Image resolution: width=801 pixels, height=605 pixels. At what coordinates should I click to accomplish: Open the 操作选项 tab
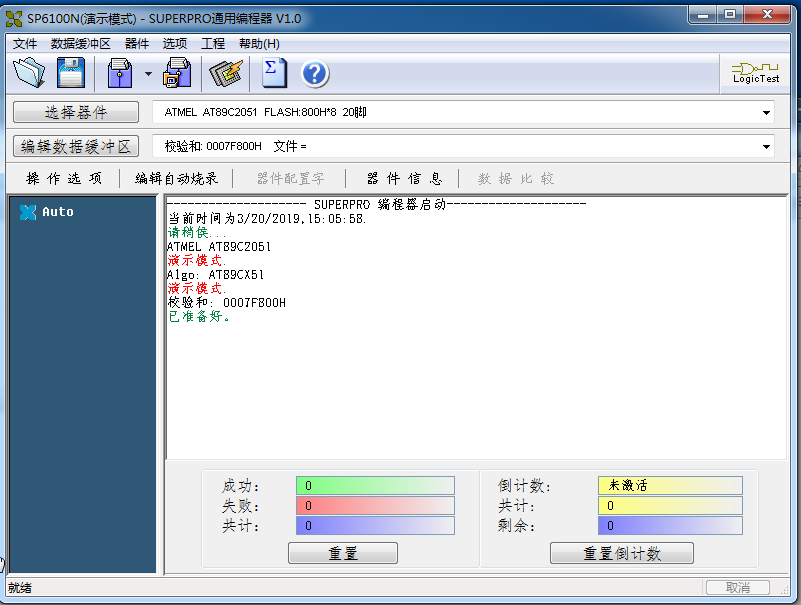(64, 178)
